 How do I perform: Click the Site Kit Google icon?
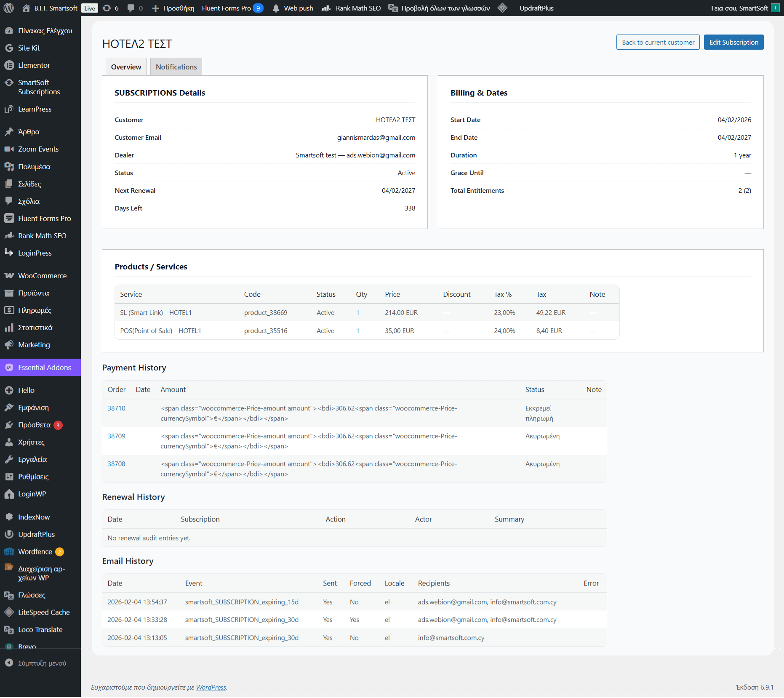click(9, 48)
